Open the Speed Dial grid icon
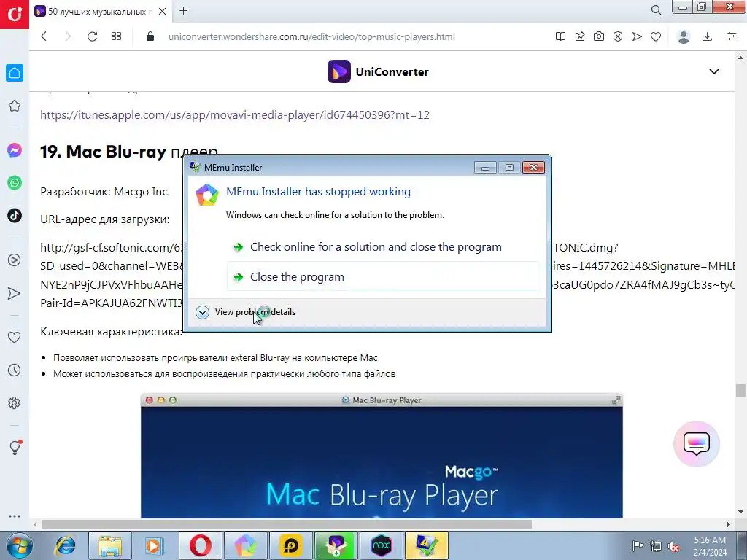Screen dimensions: 747x560 tap(116, 36)
